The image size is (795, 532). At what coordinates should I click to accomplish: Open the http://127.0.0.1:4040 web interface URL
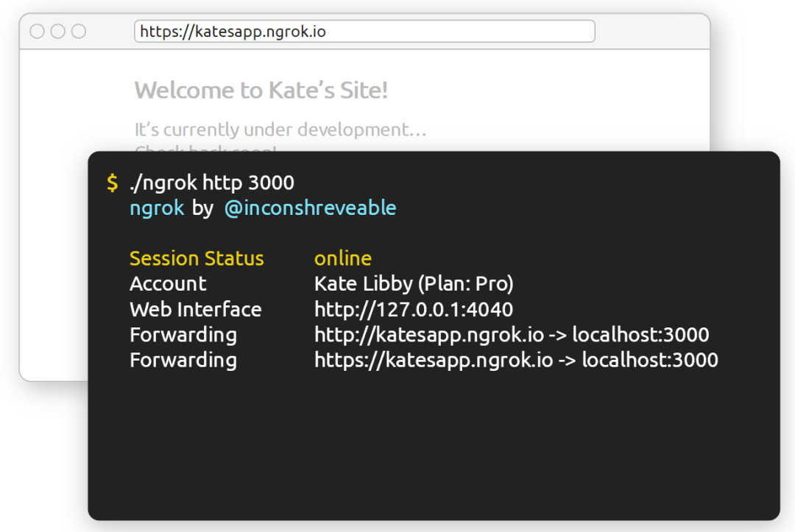(x=414, y=310)
